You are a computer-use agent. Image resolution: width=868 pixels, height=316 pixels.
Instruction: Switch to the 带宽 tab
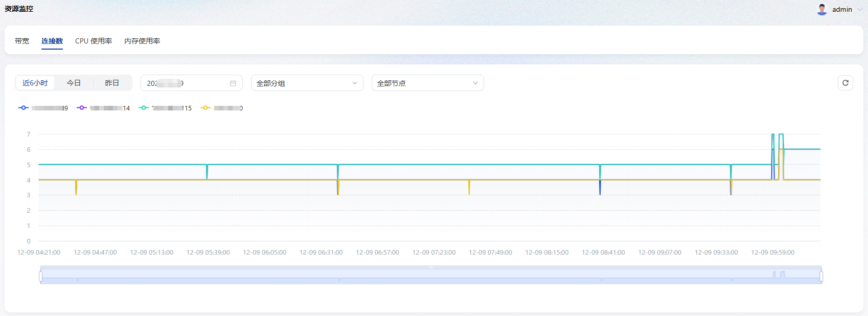click(x=22, y=41)
